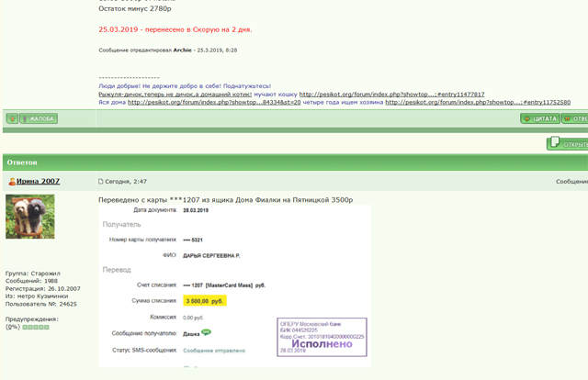The width and height of the screenshot is (588, 380).
Task: Open Ирина 2007 user profile link
Action: (38, 181)
